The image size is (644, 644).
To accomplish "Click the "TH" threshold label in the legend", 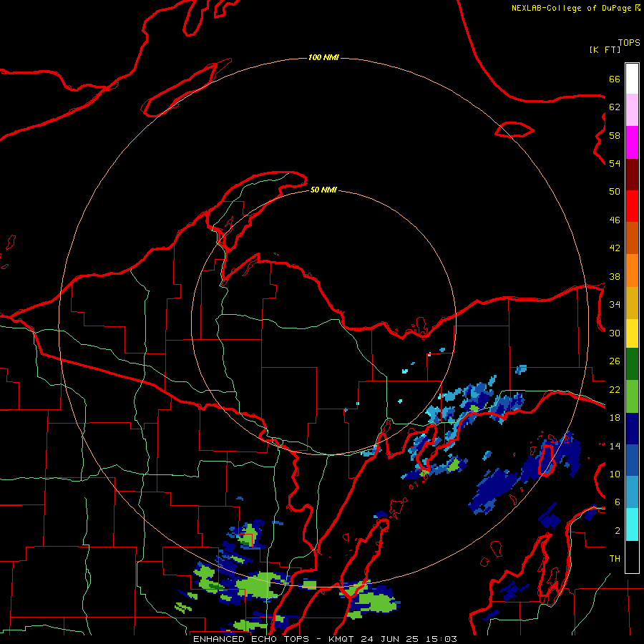I will (615, 559).
